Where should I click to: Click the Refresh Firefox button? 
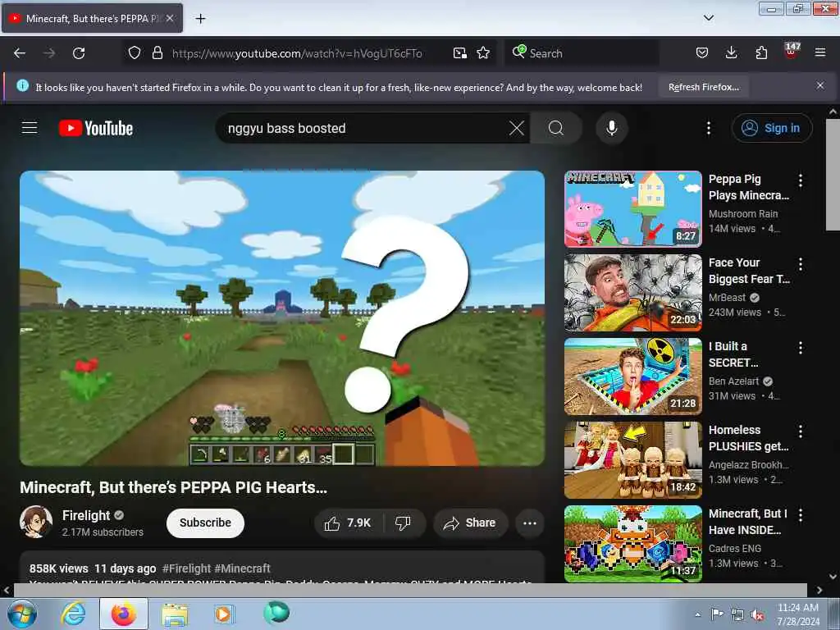coord(703,87)
